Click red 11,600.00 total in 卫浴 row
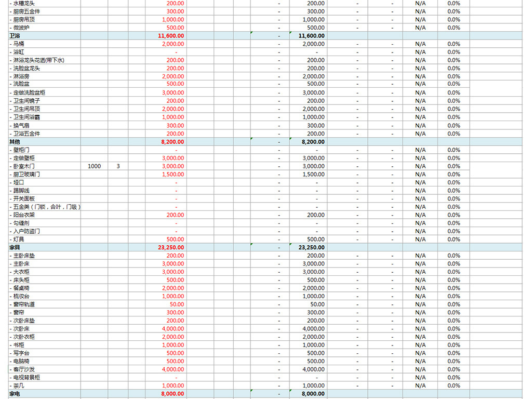The width and height of the screenshot is (532, 399). pyautogui.click(x=171, y=36)
